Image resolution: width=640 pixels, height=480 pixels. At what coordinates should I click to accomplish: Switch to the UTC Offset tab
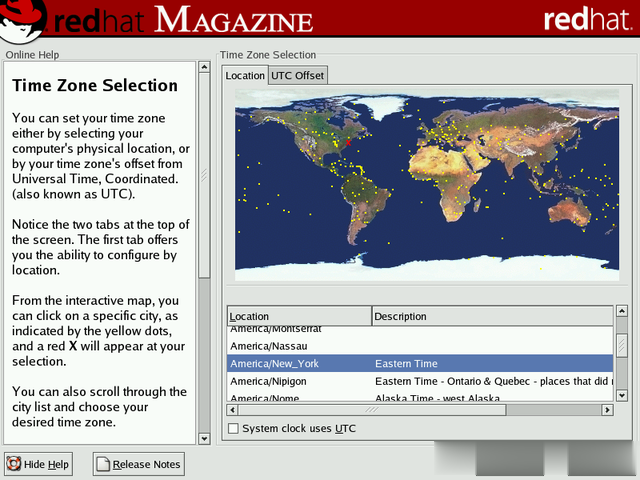(x=298, y=76)
